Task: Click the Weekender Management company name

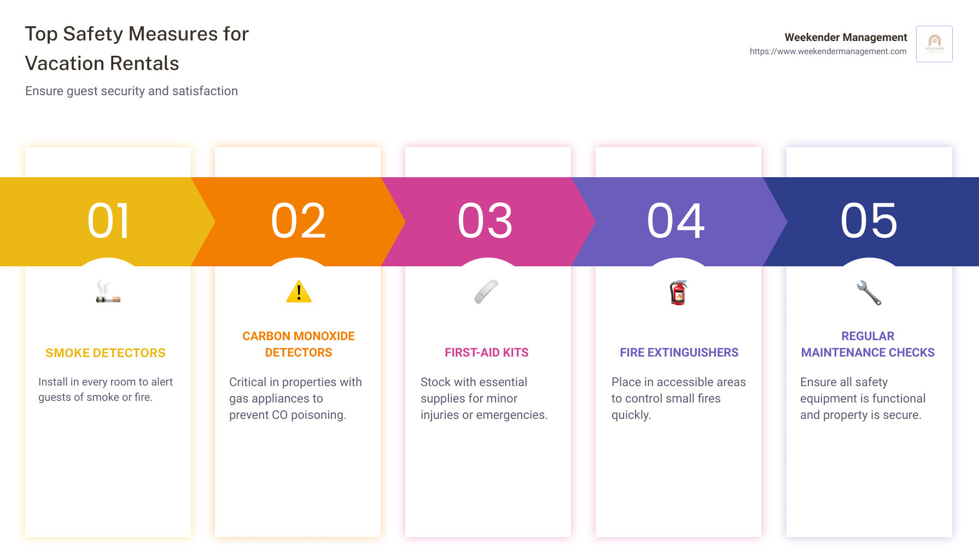Action: [x=846, y=37]
